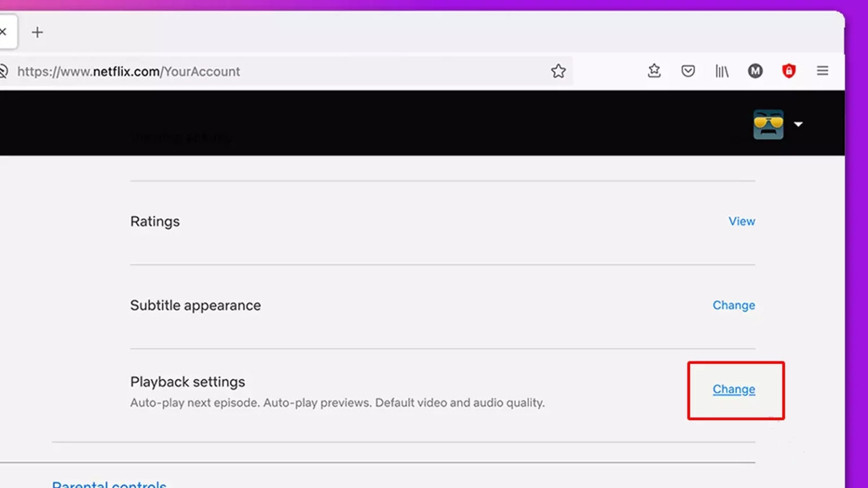View the Ratings link
868x488 pixels.
point(742,221)
